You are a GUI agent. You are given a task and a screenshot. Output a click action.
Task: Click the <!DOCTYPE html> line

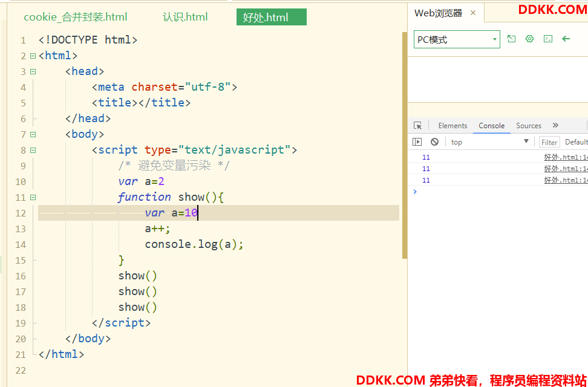click(x=88, y=40)
